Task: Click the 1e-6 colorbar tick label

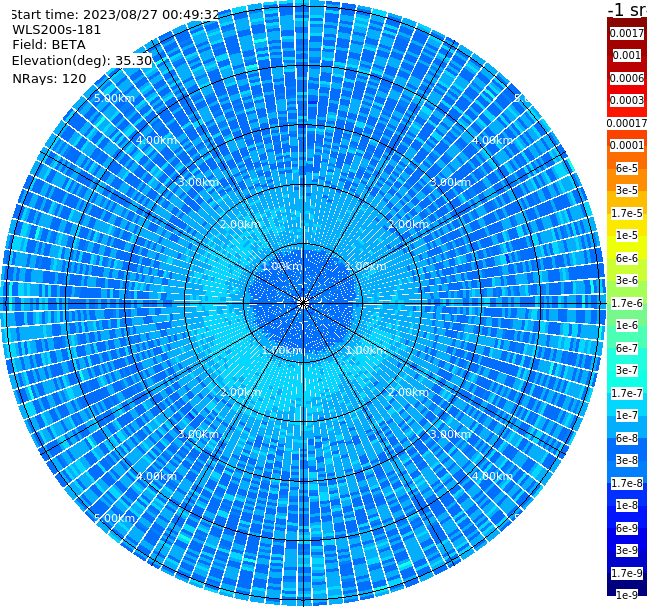Action: click(627, 325)
